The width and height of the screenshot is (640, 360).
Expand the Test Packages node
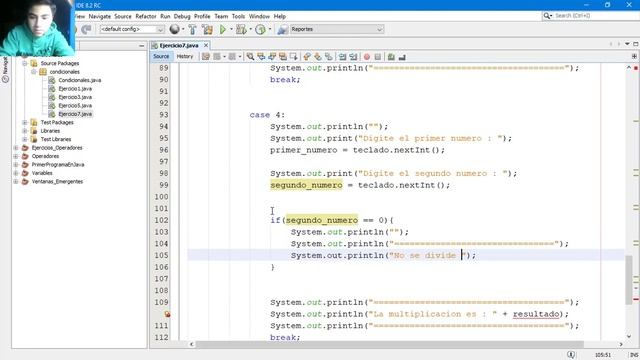click(25, 122)
